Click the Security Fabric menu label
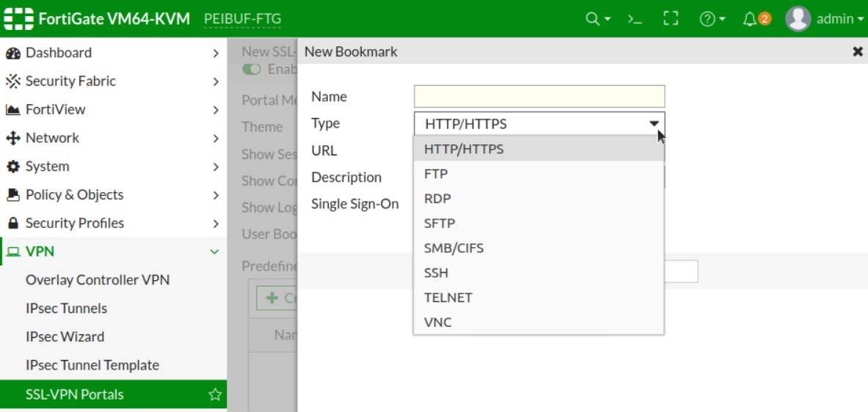The height and width of the screenshot is (412, 868). (71, 81)
